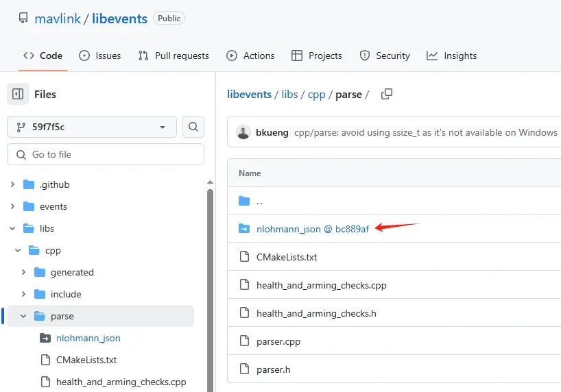Screen dimensions: 561x392
Task: Expand the events folder chevron
Action: (x=12, y=206)
